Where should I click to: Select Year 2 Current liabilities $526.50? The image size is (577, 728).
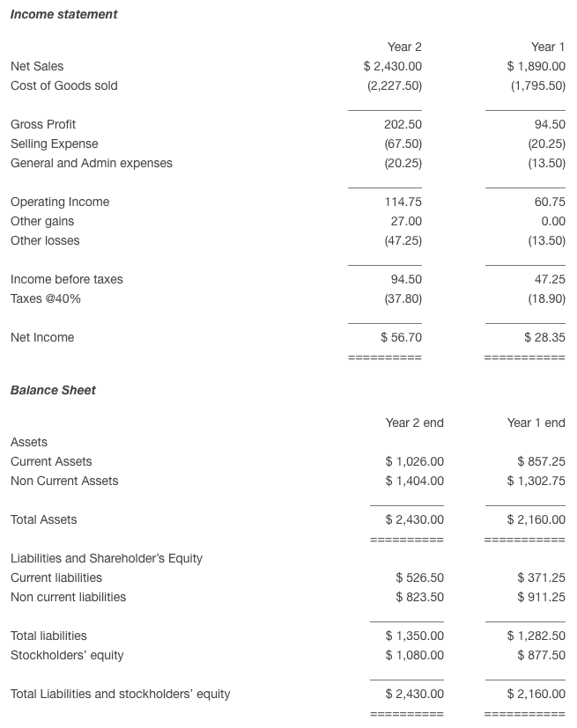[419, 577]
